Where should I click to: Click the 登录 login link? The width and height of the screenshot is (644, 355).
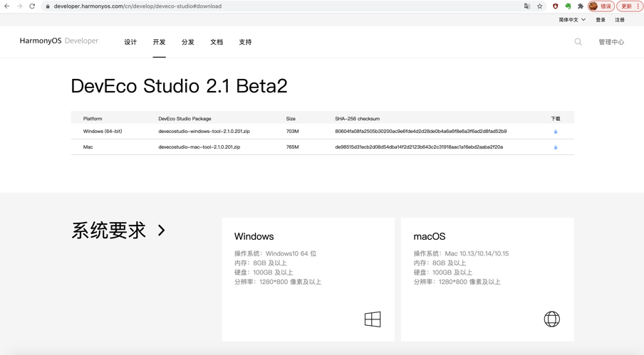pyautogui.click(x=601, y=20)
